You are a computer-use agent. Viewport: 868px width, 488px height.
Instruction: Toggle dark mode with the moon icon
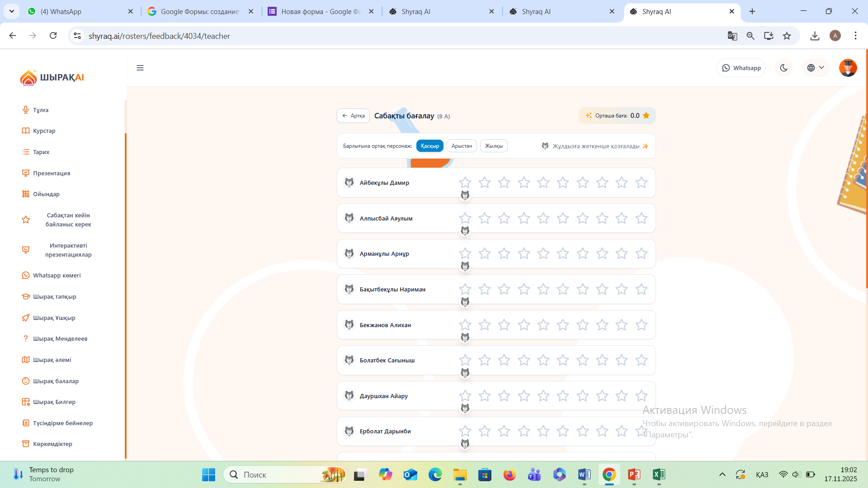784,68
